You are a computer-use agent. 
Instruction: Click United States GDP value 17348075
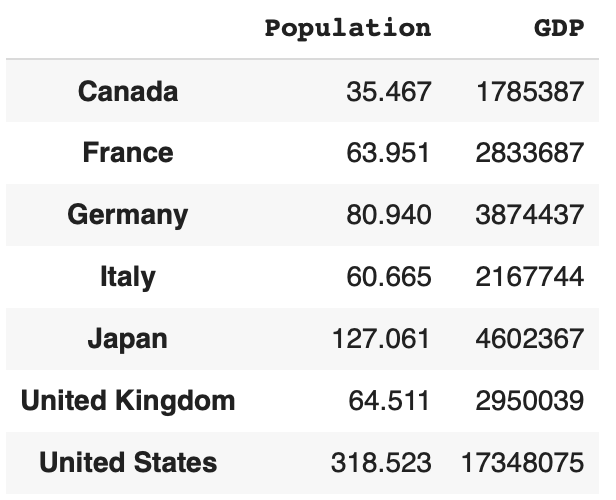point(522,463)
